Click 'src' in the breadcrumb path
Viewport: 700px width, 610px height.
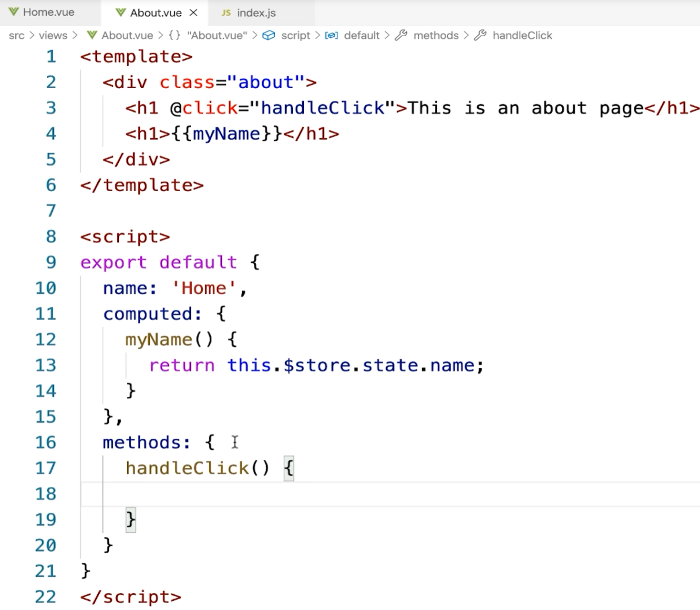(17, 36)
